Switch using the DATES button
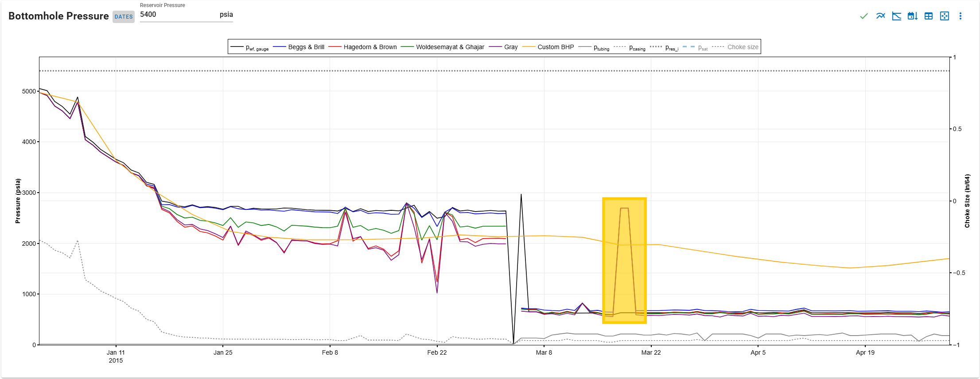Screen dimensions: 980x379 pyautogui.click(x=124, y=17)
